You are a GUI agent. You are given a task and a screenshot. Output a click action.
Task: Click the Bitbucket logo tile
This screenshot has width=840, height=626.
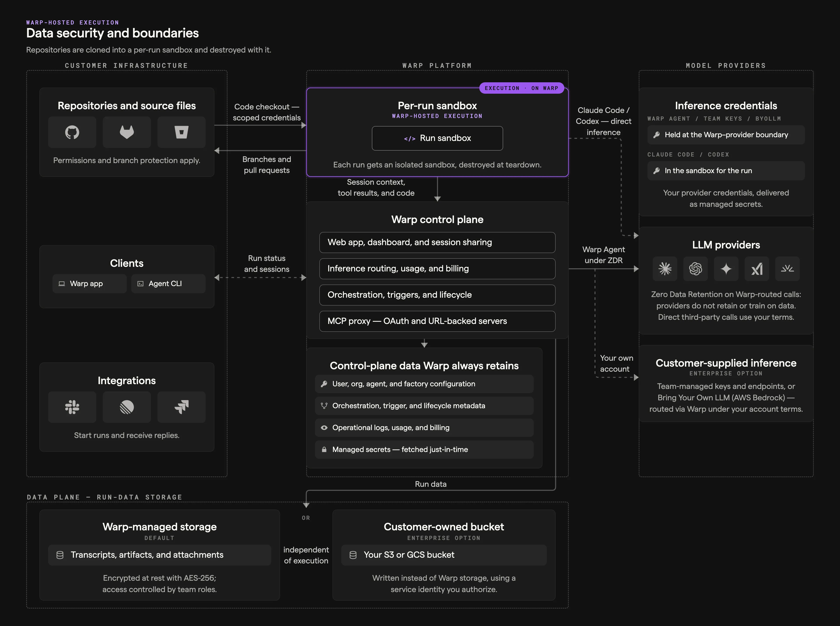pyautogui.click(x=181, y=132)
